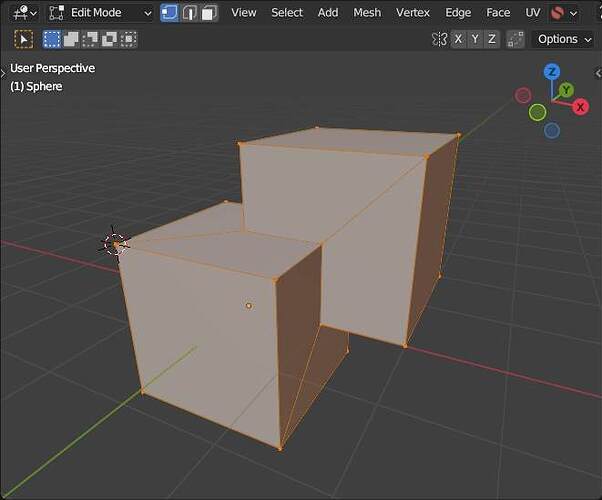The width and height of the screenshot is (602, 500).
Task: Enable vertex select mode
Action: pyautogui.click(x=169, y=13)
